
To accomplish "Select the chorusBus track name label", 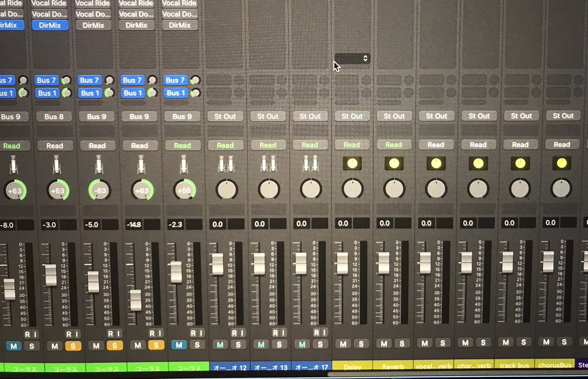I will tap(556, 365).
